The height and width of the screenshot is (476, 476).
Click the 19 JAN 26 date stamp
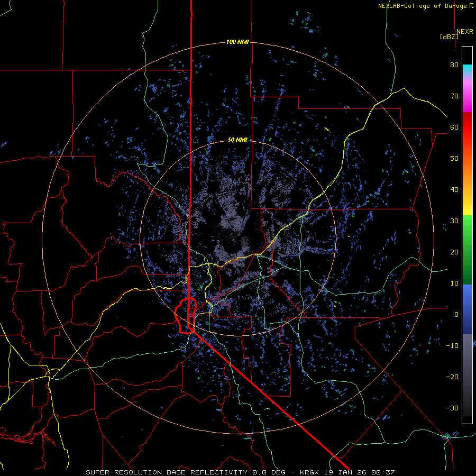[x=346, y=472]
